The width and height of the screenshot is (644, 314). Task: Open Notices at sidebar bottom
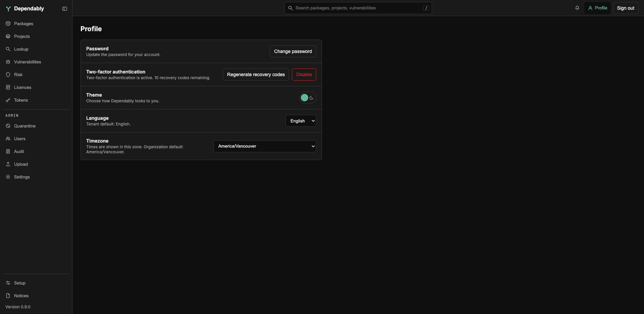pos(36,296)
